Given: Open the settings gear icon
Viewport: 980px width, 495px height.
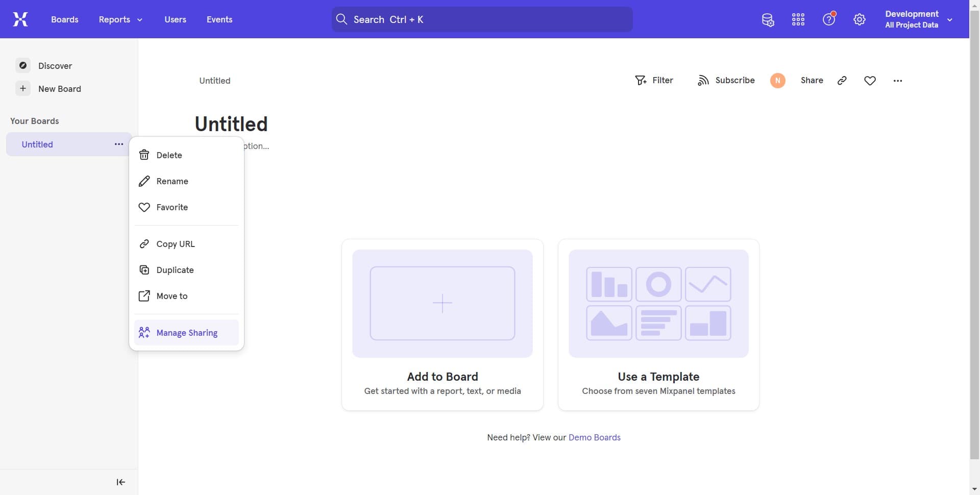Looking at the screenshot, I should [x=860, y=20].
